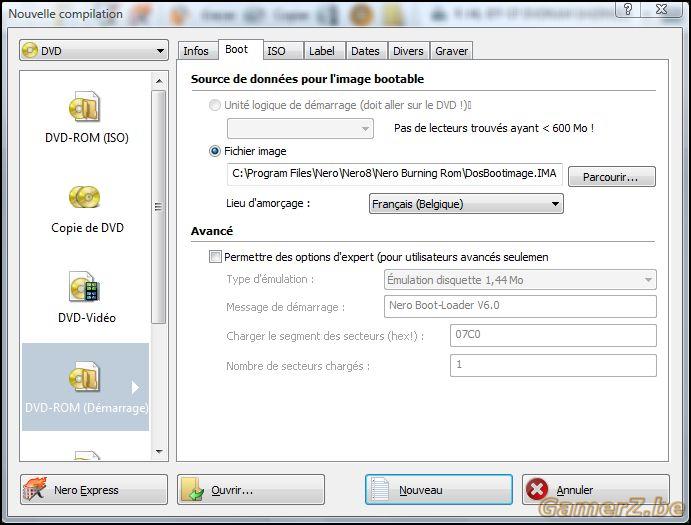Image resolution: width=691 pixels, height=525 pixels.
Task: Select DVD-ROM (Démarrage) compilation icon
Action: 85,376
